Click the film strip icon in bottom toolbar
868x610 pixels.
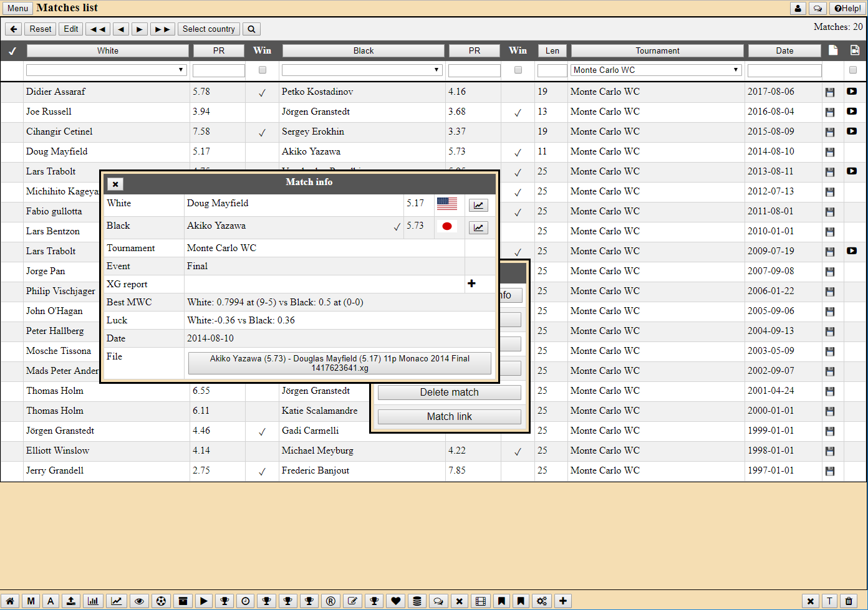tap(480, 601)
